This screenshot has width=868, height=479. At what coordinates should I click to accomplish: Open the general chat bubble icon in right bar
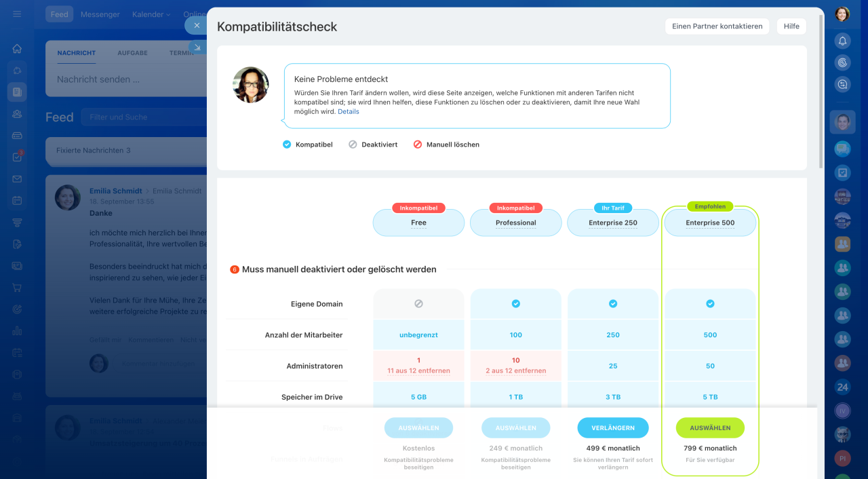point(842,149)
